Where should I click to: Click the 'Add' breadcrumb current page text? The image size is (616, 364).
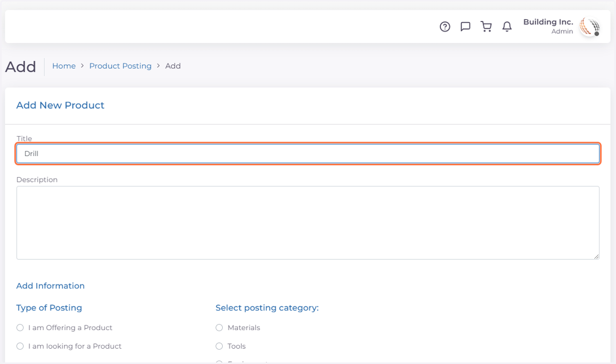coord(173,66)
